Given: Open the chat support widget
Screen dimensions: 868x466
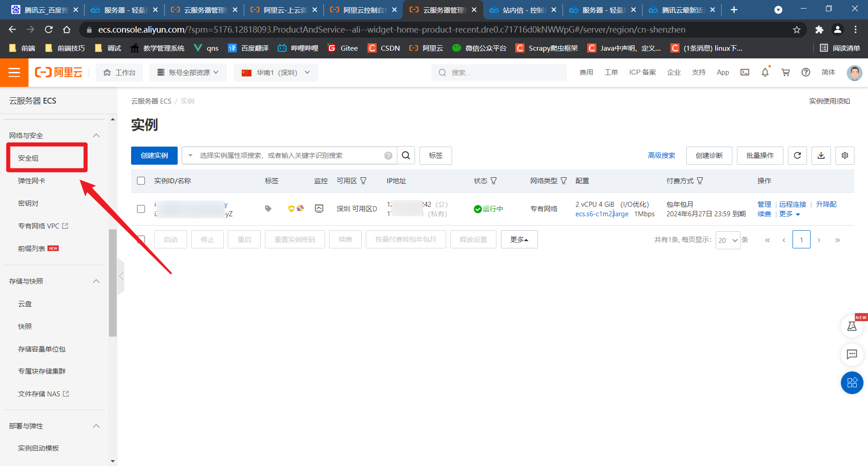Looking at the screenshot, I should click(852, 354).
